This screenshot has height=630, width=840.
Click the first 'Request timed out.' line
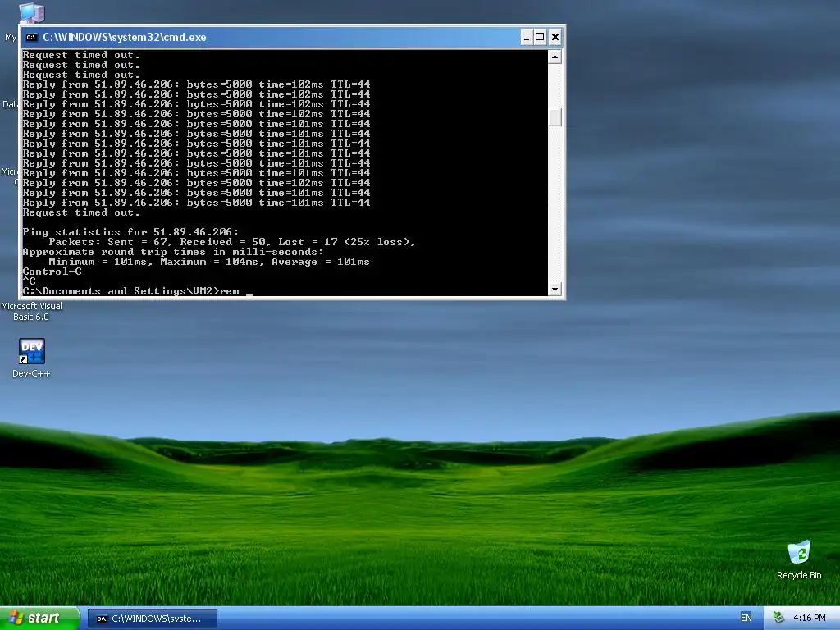(81, 55)
